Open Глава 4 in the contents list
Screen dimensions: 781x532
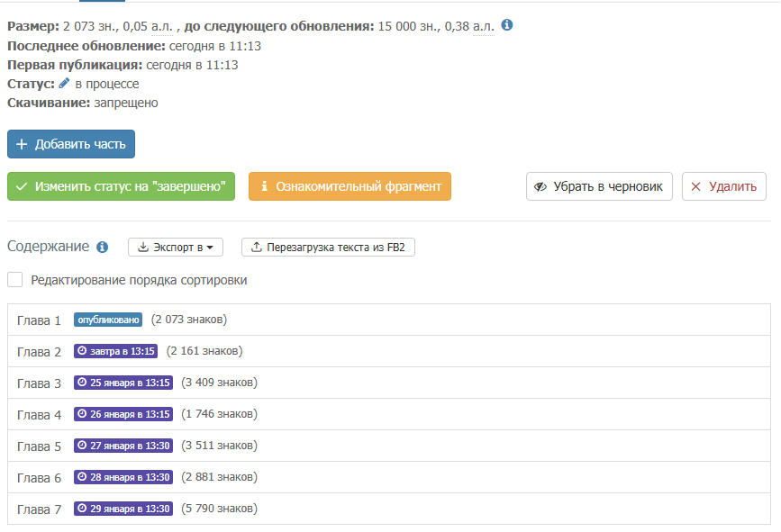pos(40,414)
